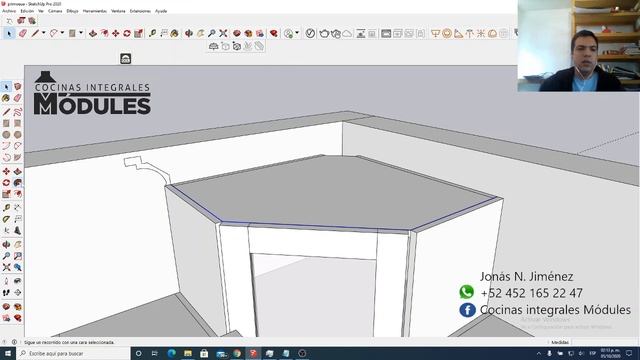Image resolution: width=640 pixels, height=360 pixels.
Task: Select the arrow Select tool in top toolbar
Action: (9, 33)
